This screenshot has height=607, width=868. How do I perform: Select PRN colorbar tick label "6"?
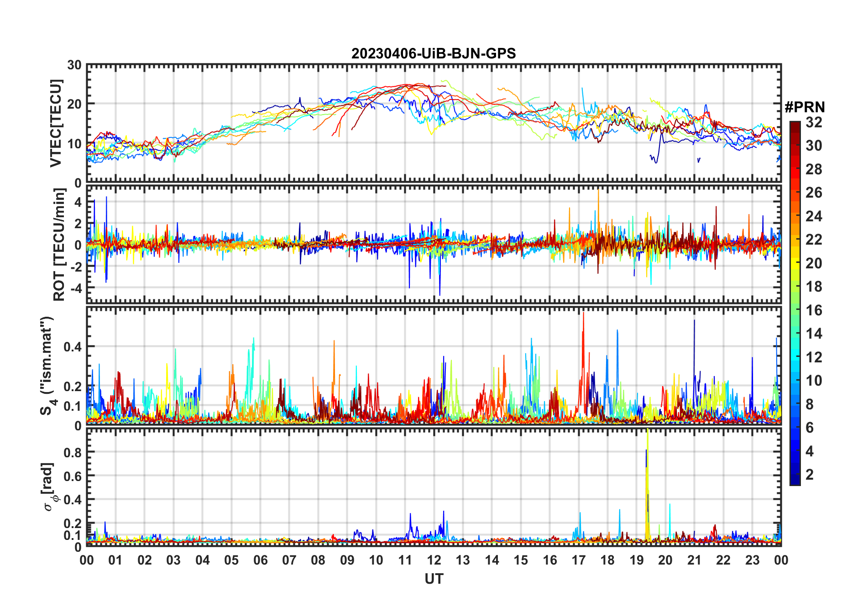pyautogui.click(x=810, y=428)
